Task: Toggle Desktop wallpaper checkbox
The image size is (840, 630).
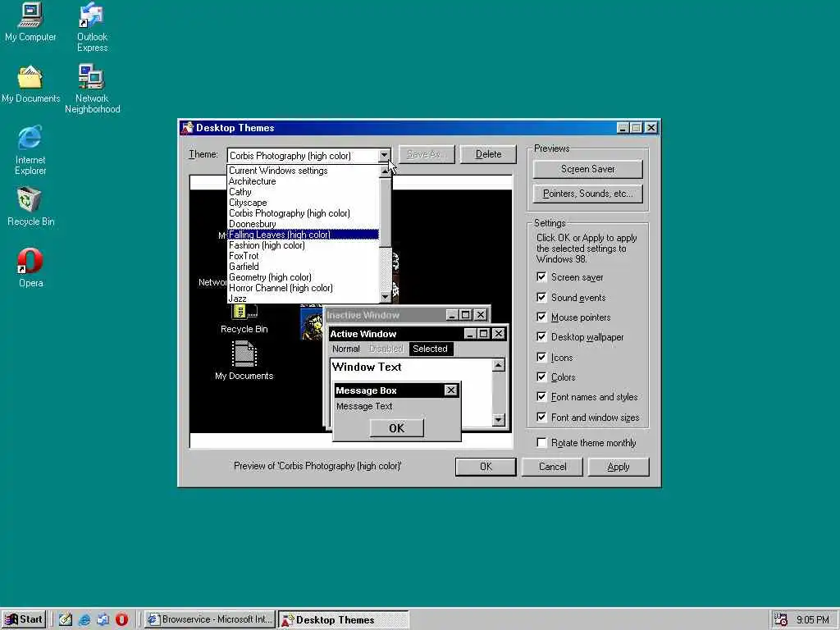Action: click(x=541, y=337)
